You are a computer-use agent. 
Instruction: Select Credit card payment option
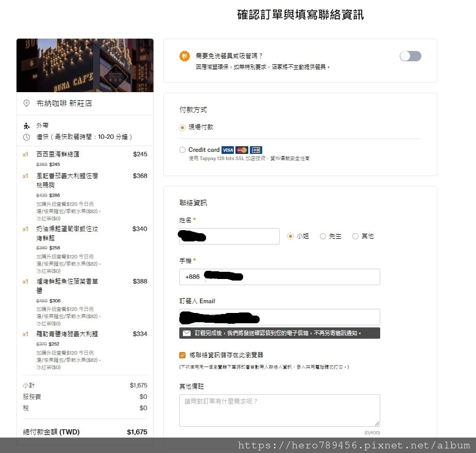pos(182,150)
